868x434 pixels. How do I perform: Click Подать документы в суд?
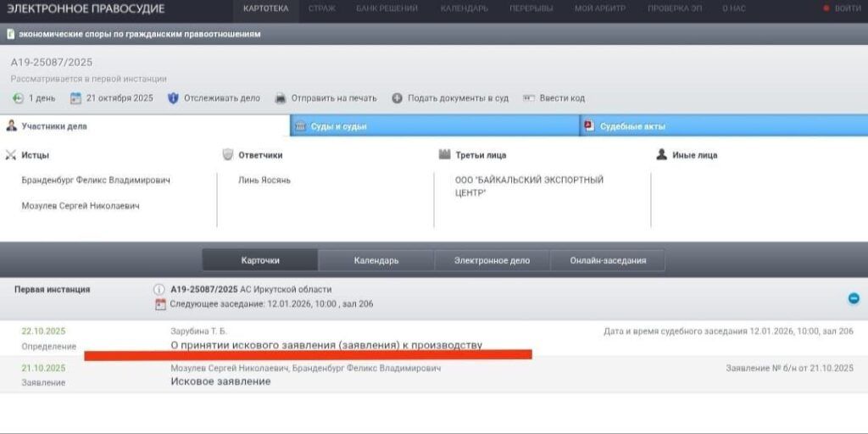coord(458,98)
